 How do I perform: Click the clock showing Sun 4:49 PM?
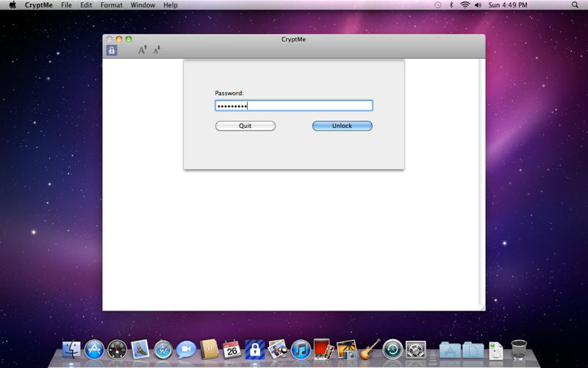coord(508,5)
